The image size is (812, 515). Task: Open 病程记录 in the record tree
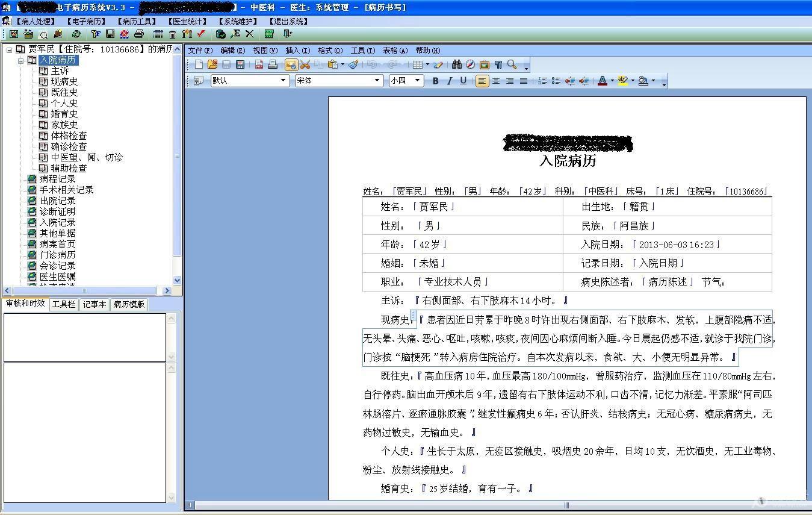(58, 179)
